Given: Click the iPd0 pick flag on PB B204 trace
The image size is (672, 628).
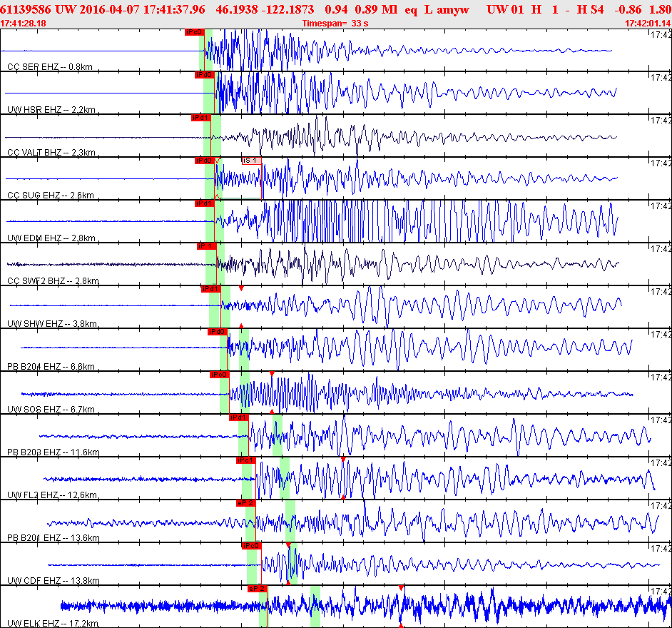Looking at the screenshot, I should click(x=217, y=333).
